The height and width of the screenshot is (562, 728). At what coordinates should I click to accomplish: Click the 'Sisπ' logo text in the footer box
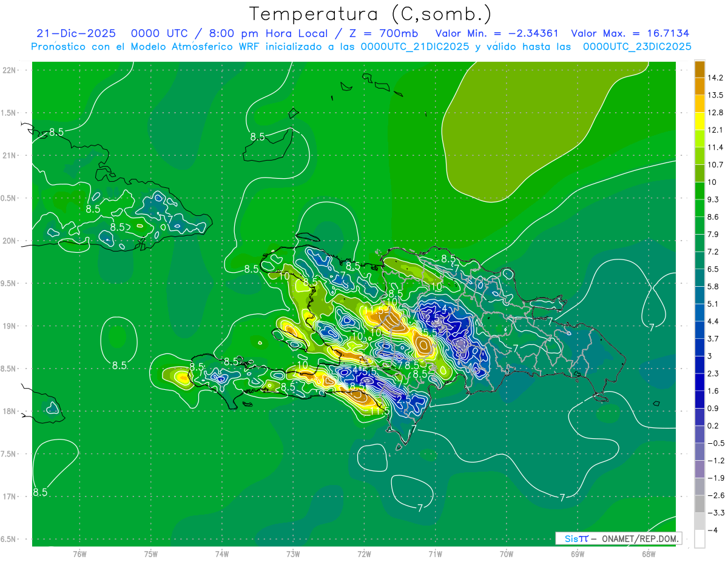[576, 538]
